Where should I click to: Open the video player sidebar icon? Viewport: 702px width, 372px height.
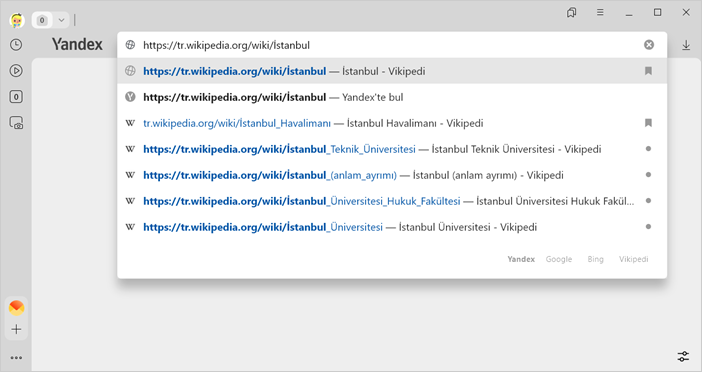click(x=16, y=71)
